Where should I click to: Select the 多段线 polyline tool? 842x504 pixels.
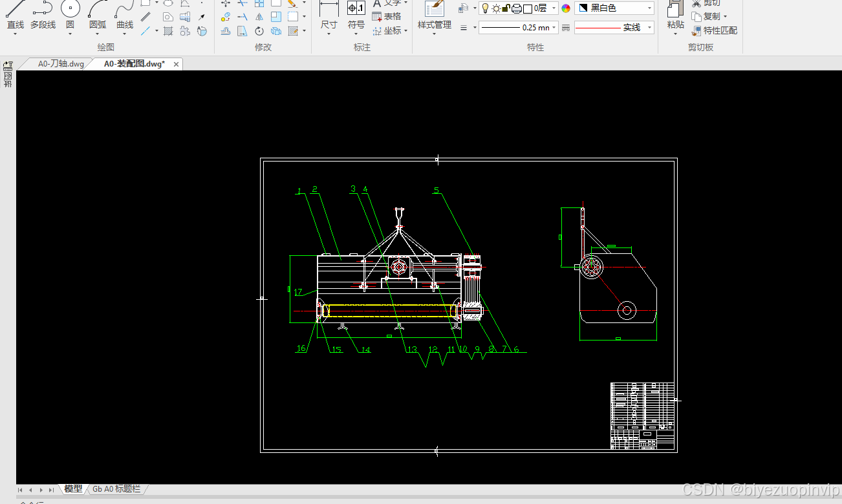43,16
